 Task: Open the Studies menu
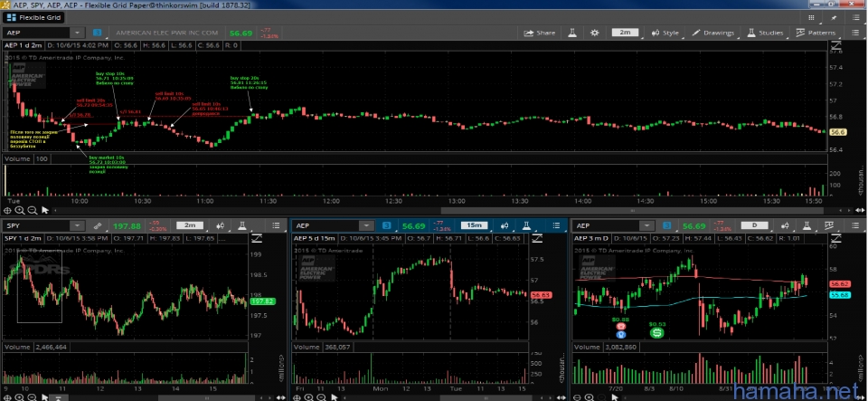coord(765,33)
